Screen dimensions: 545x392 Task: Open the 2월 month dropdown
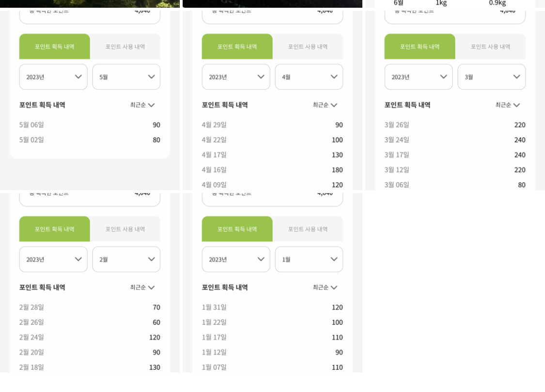point(126,259)
